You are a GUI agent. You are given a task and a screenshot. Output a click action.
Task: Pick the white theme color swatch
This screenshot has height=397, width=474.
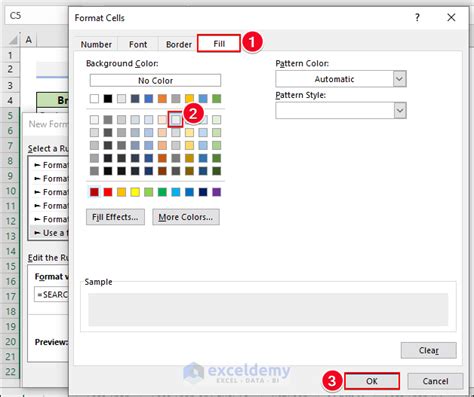coord(94,99)
